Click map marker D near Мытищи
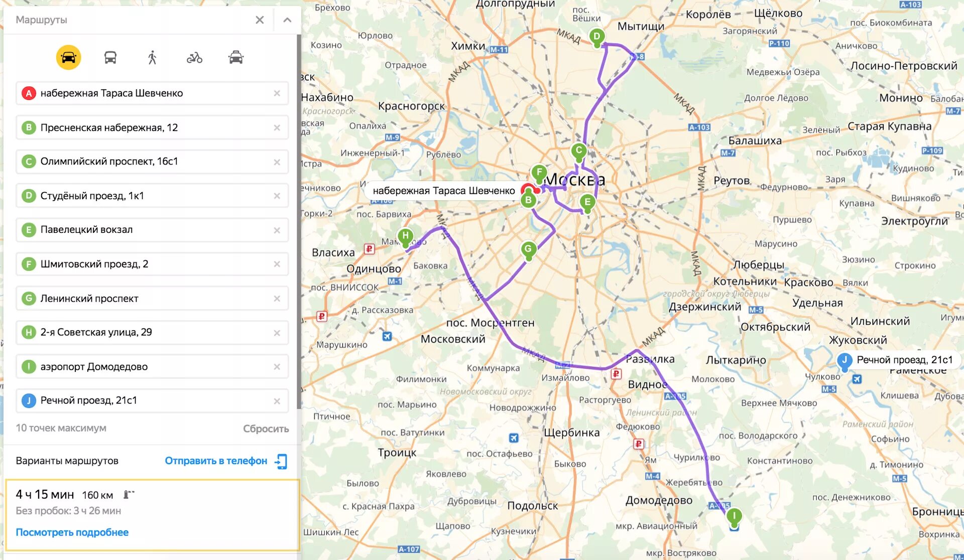 tap(596, 36)
